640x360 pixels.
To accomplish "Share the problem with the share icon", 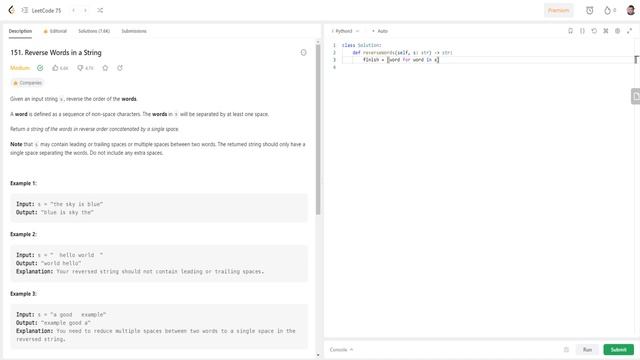I will [120, 68].
